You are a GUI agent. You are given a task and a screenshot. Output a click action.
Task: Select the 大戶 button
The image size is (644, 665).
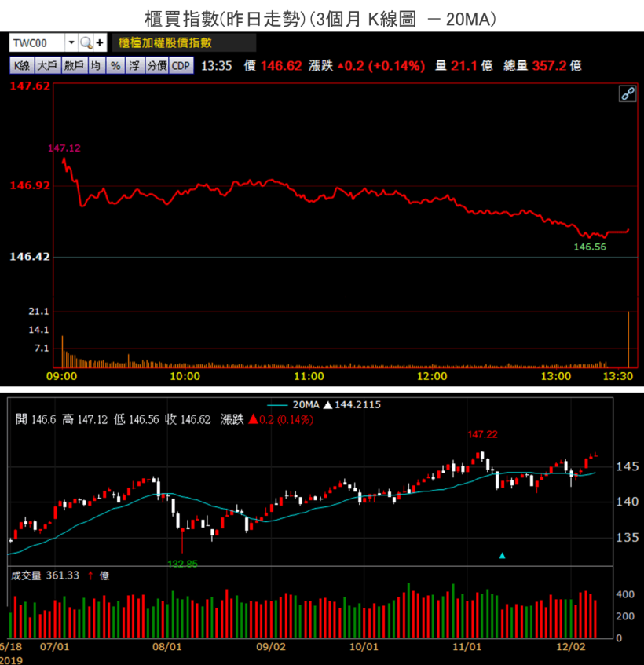pos(47,66)
